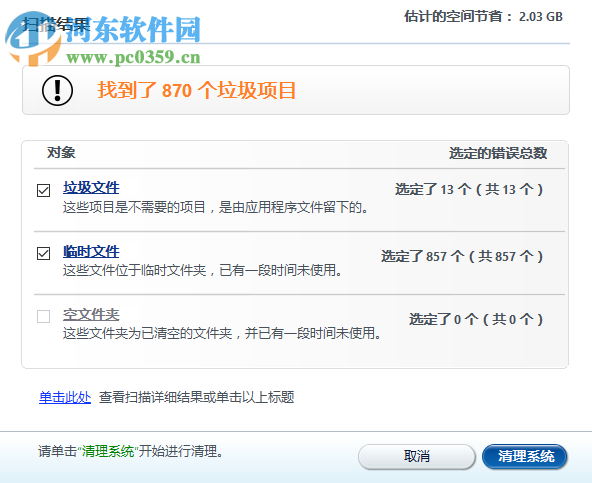Start cleanup with 清理系统 button
592x483 pixels.
click(525, 456)
